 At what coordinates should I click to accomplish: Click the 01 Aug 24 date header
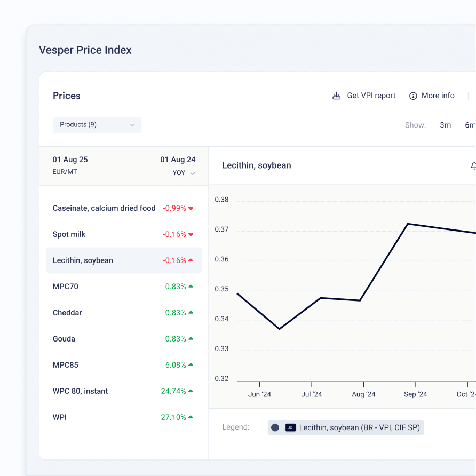click(178, 160)
